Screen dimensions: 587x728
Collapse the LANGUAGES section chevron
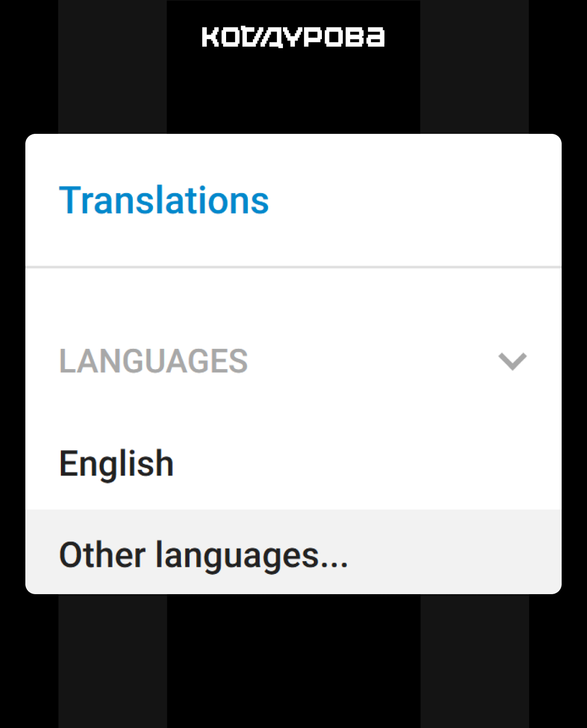tap(512, 361)
